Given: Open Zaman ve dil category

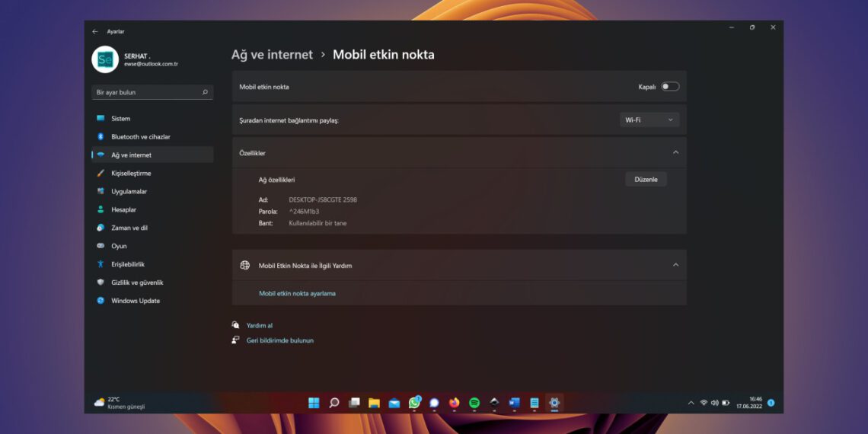Looking at the screenshot, I should point(152,228).
